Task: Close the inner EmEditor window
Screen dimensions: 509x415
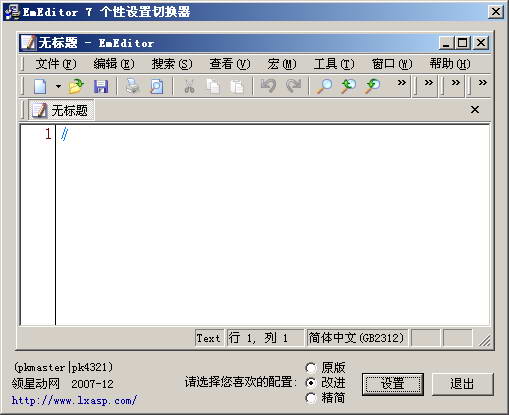Action: [x=481, y=43]
